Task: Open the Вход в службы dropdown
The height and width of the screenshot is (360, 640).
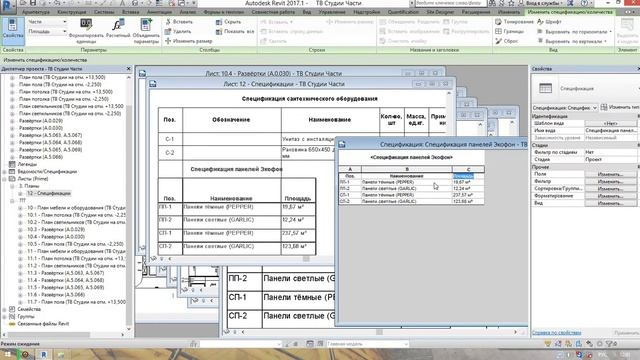Action: click(x=543, y=3)
